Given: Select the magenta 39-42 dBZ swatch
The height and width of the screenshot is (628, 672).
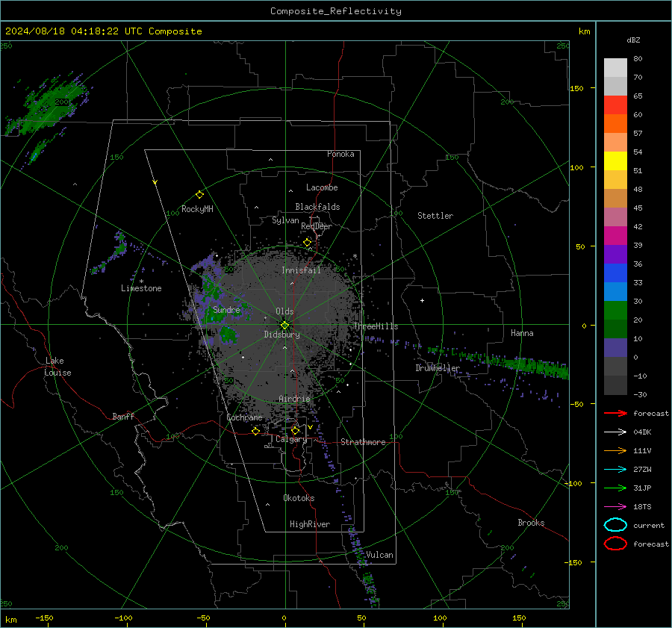Looking at the screenshot, I should tap(615, 236).
